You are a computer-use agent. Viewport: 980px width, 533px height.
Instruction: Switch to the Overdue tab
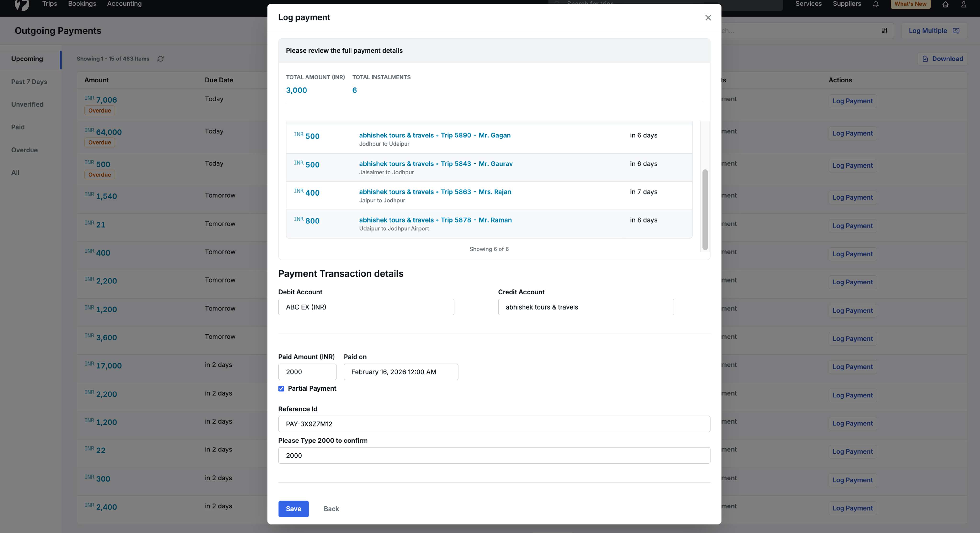(x=24, y=150)
